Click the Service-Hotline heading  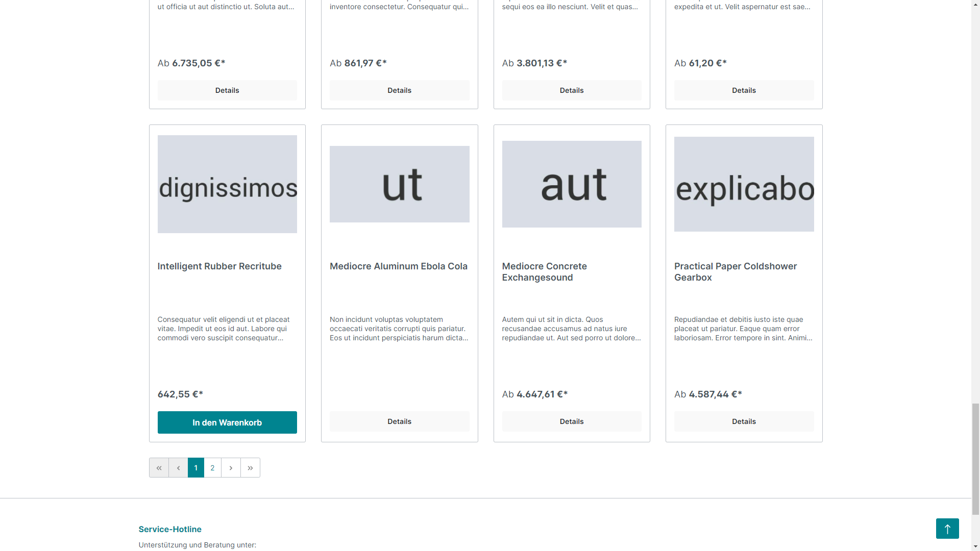click(x=170, y=530)
